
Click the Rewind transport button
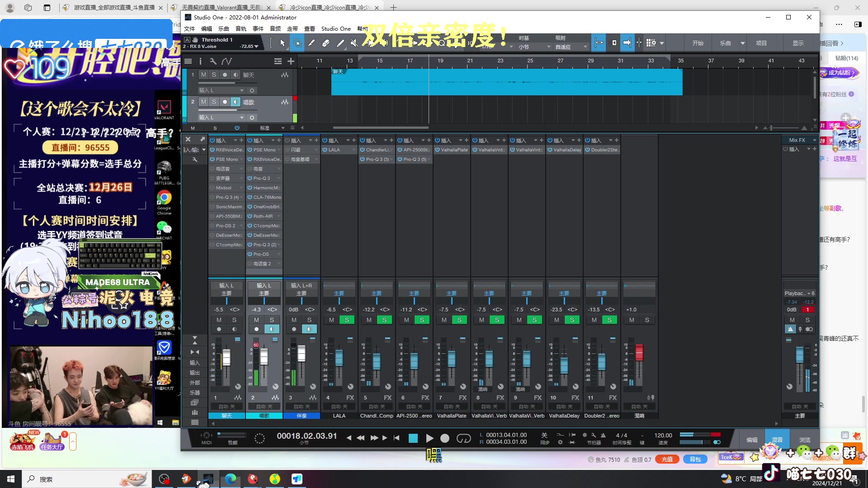361,438
